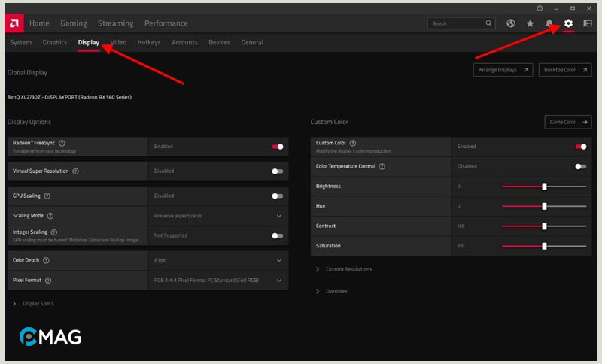Viewport: 602px width, 364px height.
Task: Click the favorites star icon
Action: coord(530,23)
